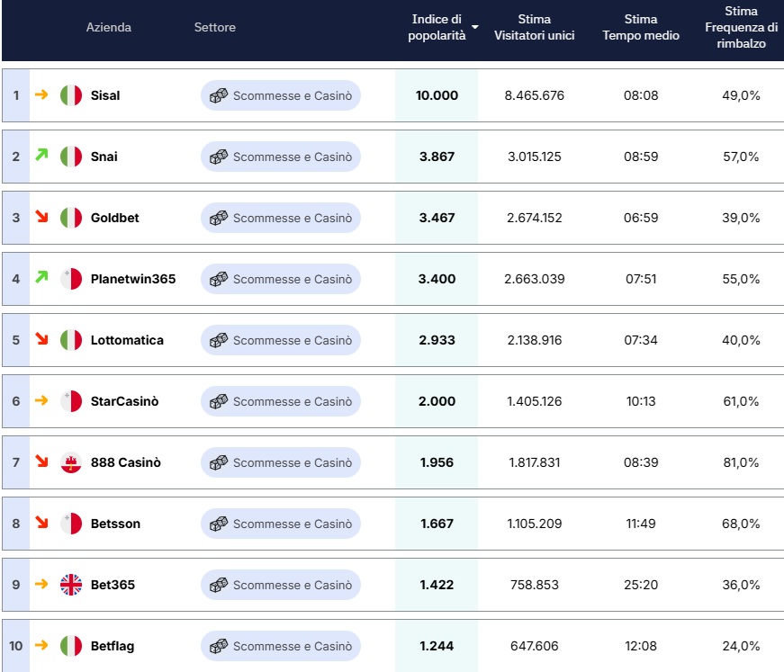The height and width of the screenshot is (672, 784).
Task: Click the Indice di popolarità header label
Action: pos(437,27)
